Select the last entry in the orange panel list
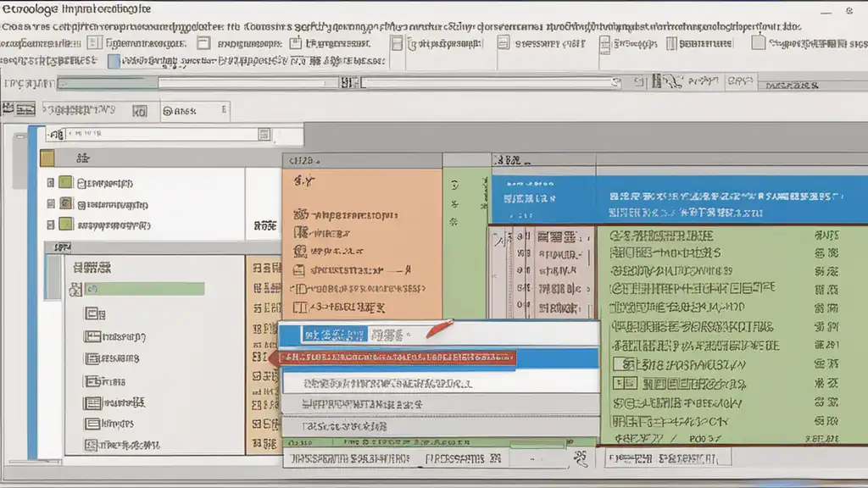Viewport: 868px width, 488px height. pos(339,307)
